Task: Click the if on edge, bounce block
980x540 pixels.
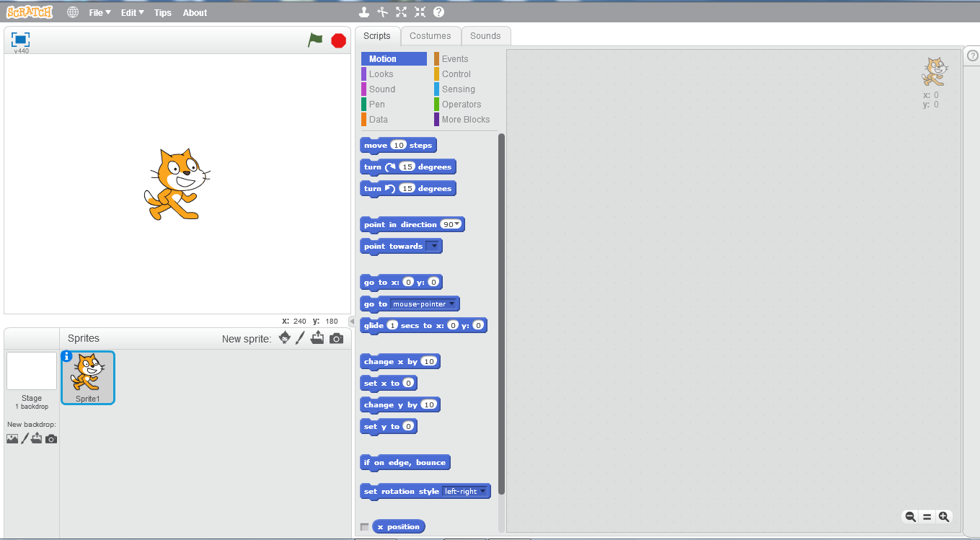Action: point(405,463)
